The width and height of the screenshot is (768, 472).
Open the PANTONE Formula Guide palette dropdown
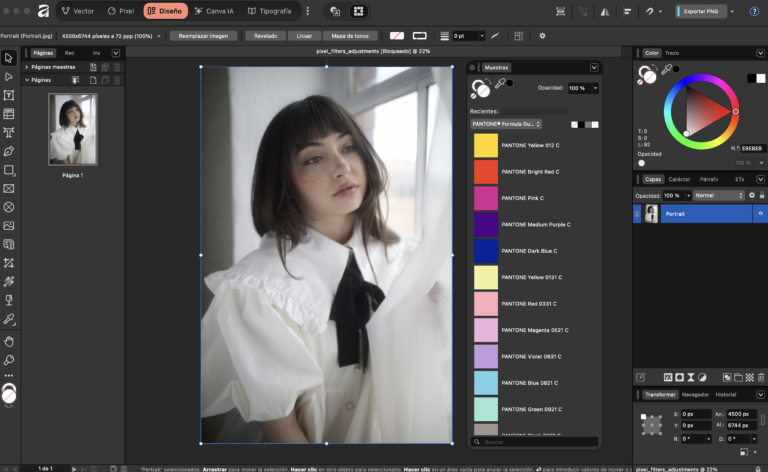(506, 124)
